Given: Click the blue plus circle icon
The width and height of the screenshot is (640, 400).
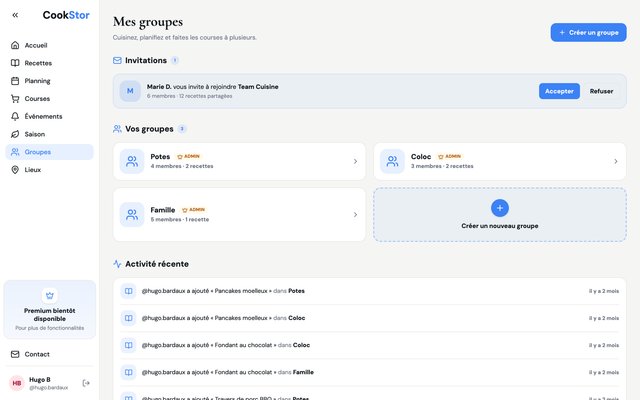Looking at the screenshot, I should tap(500, 208).
